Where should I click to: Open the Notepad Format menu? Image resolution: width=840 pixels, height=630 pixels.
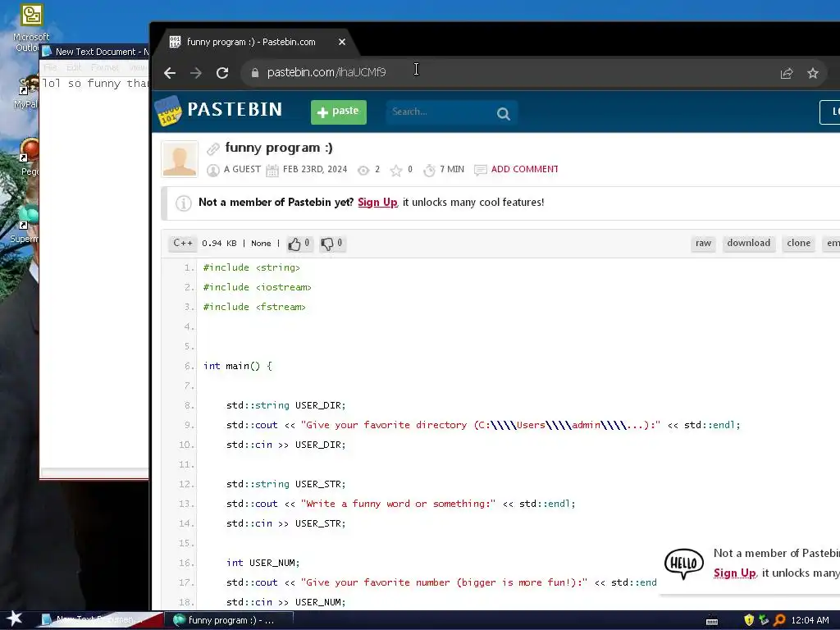pyautogui.click(x=104, y=67)
